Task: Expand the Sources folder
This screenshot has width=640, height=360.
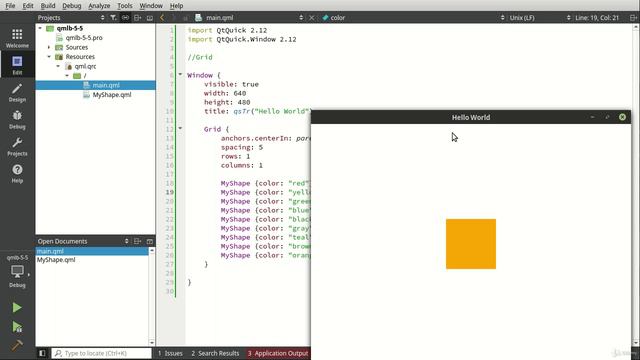Action: [x=49, y=47]
